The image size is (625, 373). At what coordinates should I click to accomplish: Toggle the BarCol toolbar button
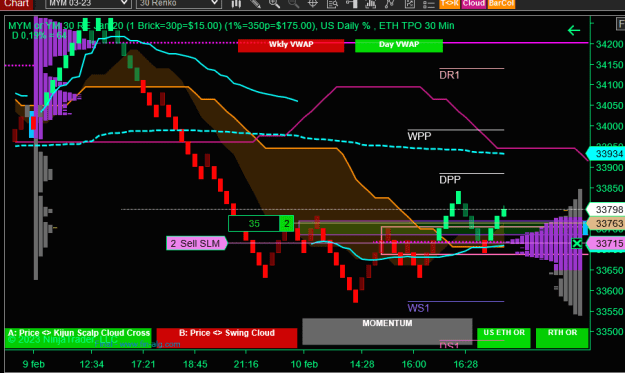[501, 4]
